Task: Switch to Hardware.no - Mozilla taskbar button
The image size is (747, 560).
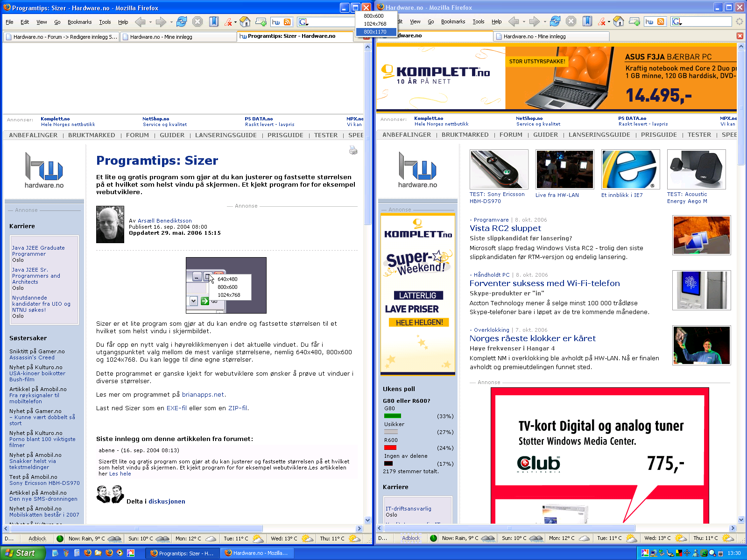Action: (x=256, y=553)
